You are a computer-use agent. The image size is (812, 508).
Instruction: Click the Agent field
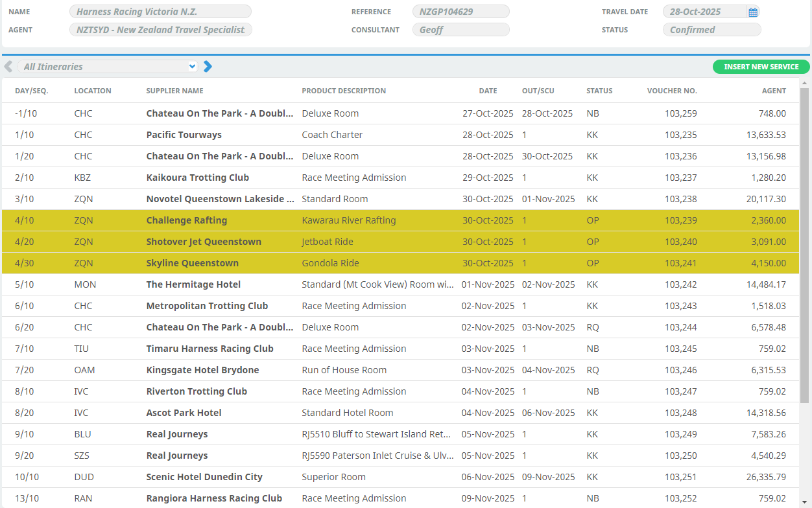[x=160, y=30]
